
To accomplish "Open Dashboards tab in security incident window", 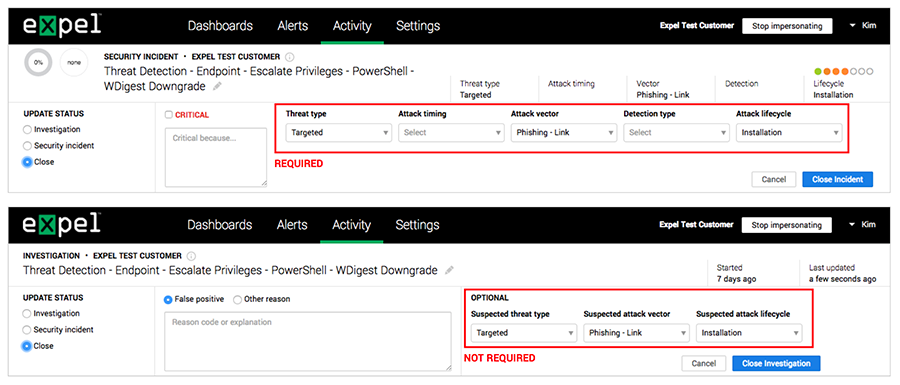I will coord(220,26).
